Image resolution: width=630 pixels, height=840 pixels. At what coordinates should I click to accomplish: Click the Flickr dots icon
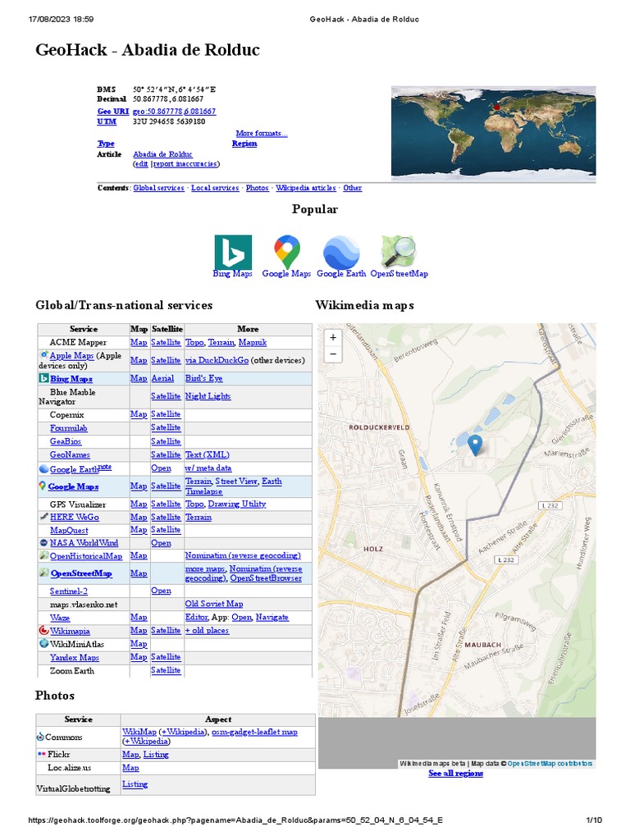[41, 754]
